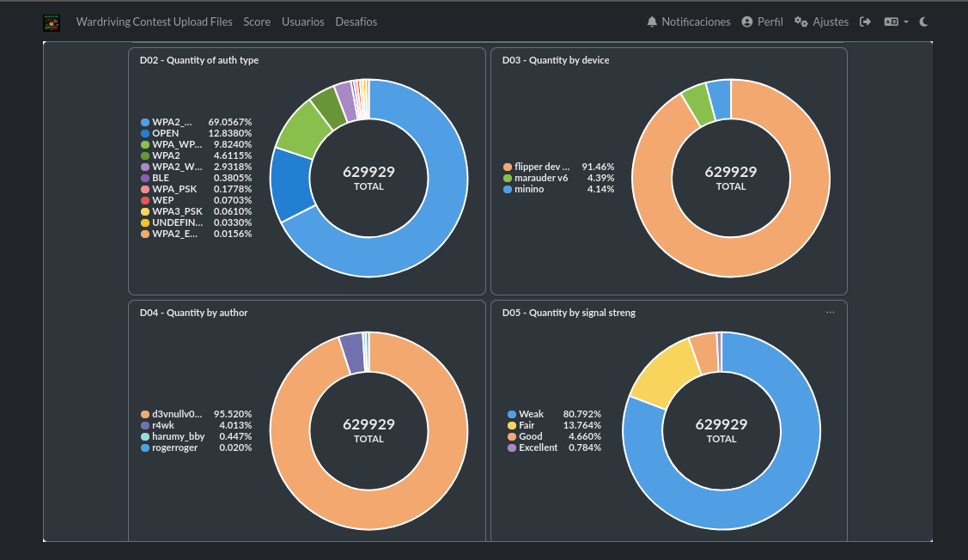Toggle the OPEN legend entry in D02
This screenshot has height=560, width=968.
166,134
